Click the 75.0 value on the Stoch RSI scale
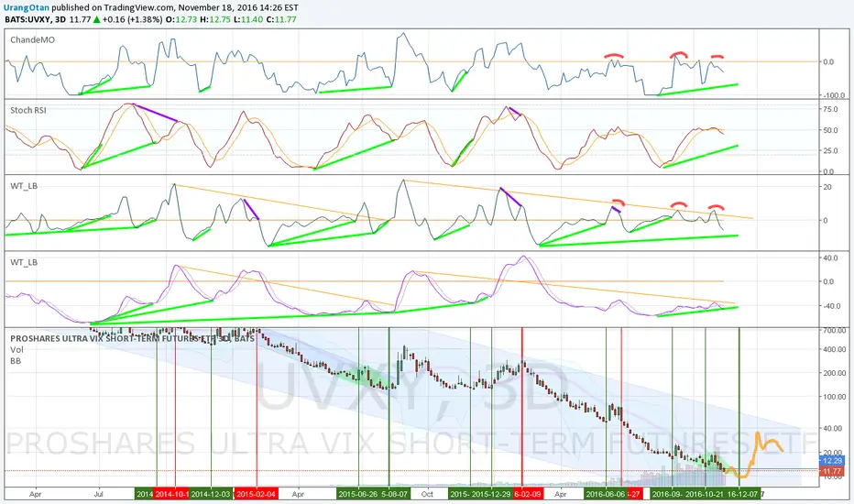 [830, 110]
